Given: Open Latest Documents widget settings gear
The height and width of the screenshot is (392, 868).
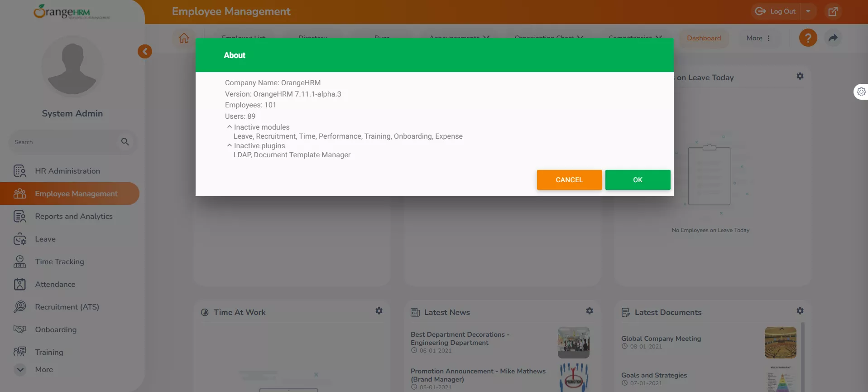Looking at the screenshot, I should tap(800, 311).
